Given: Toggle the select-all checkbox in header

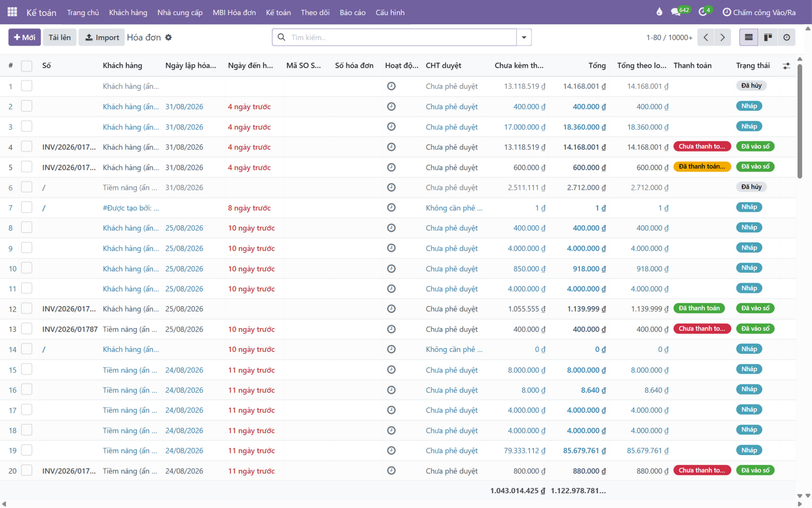Looking at the screenshot, I should pyautogui.click(x=26, y=66).
